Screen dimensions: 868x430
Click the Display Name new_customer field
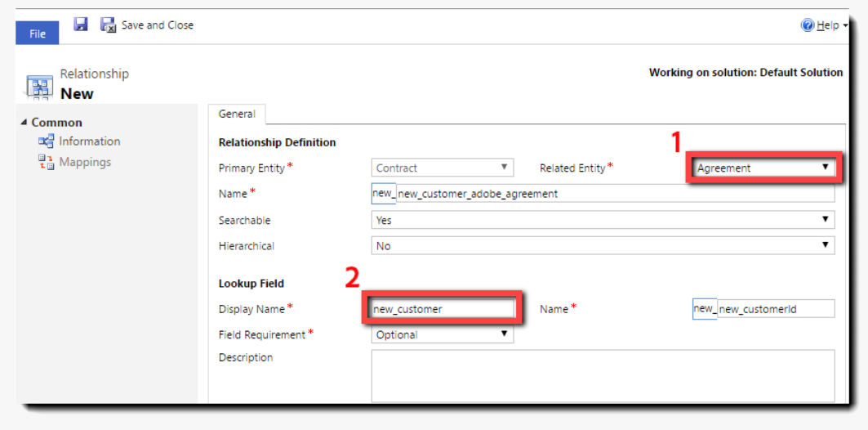(x=443, y=309)
